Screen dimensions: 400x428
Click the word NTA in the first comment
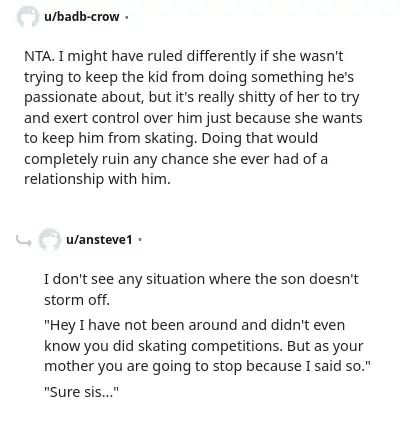click(x=38, y=56)
